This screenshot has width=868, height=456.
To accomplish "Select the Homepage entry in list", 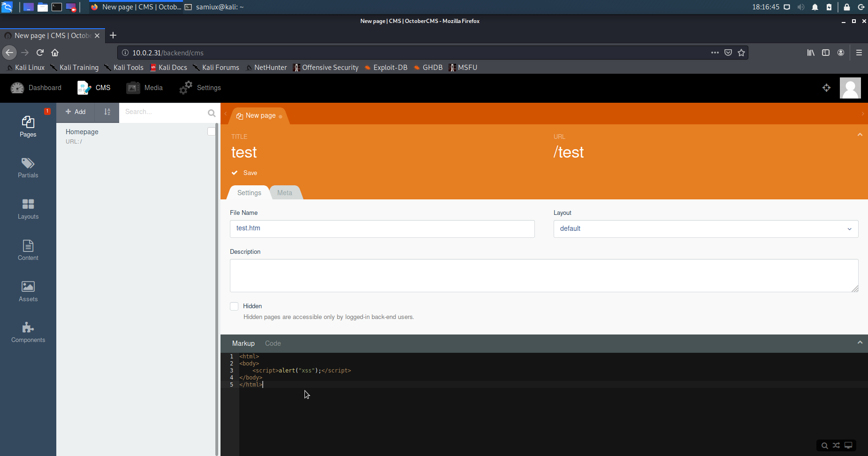I will coord(135,136).
